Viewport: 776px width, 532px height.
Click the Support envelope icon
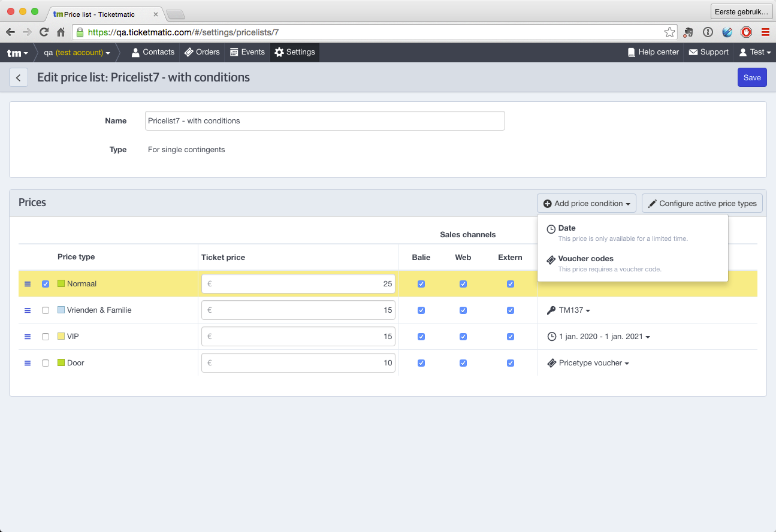point(693,52)
